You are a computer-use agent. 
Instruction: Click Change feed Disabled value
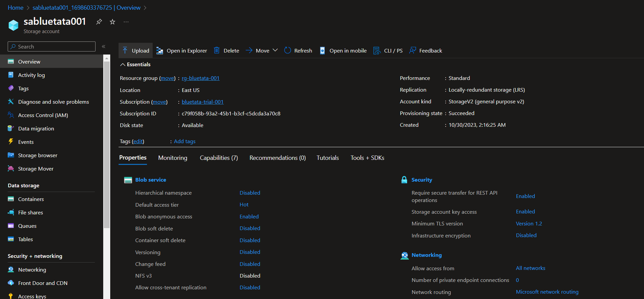pos(250,264)
